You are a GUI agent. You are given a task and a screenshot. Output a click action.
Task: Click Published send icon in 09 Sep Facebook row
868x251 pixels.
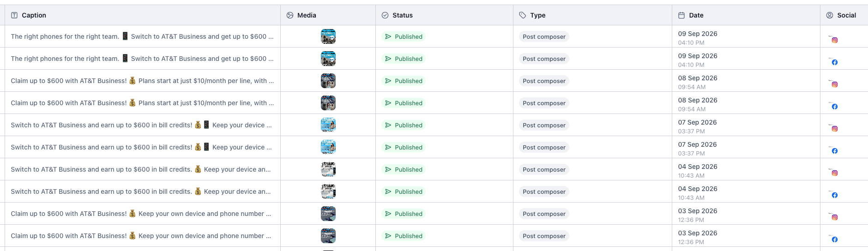pos(388,59)
